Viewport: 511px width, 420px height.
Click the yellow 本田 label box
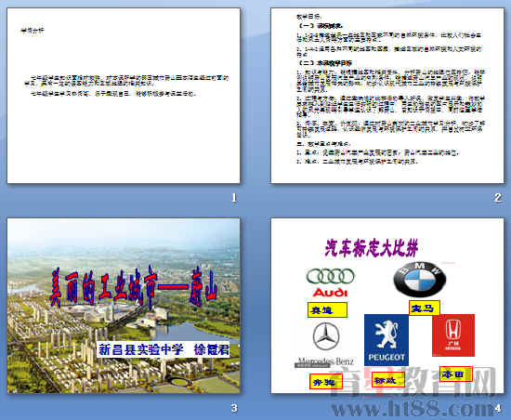pyautogui.click(x=456, y=374)
